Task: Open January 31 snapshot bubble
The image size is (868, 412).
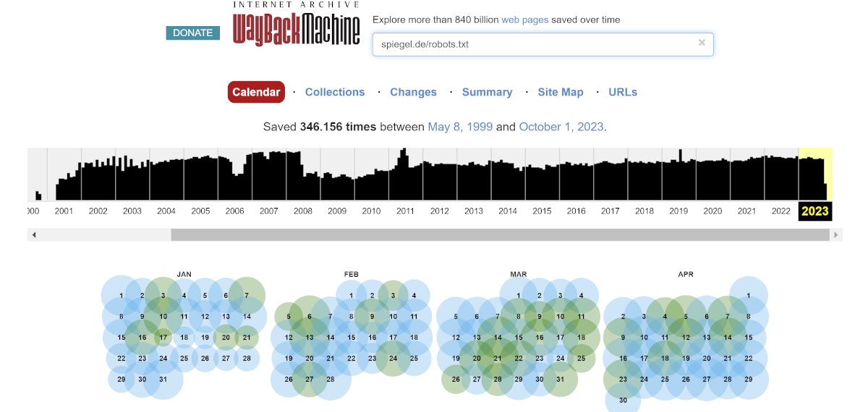Action: coord(163,379)
